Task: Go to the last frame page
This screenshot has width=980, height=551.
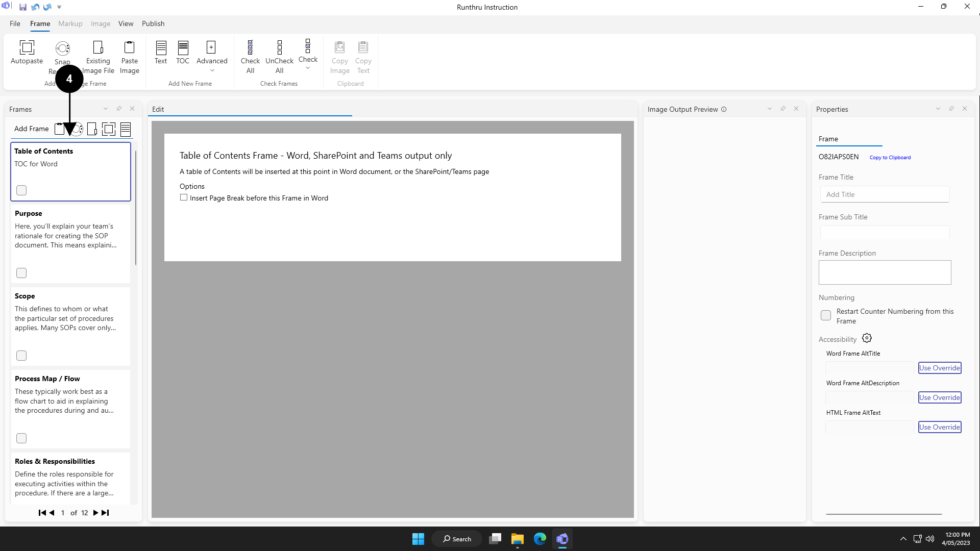Action: pos(105,513)
